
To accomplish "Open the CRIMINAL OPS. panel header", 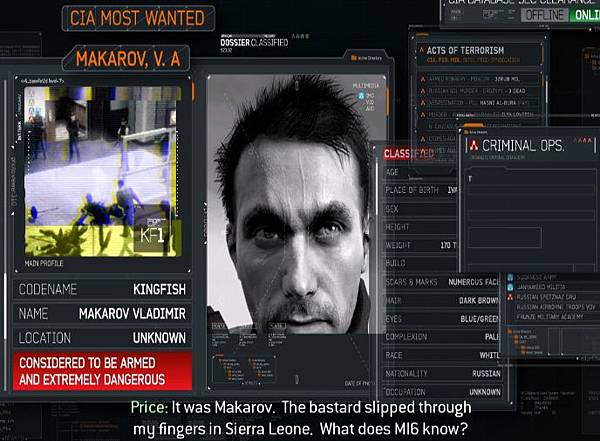I will [x=530, y=146].
